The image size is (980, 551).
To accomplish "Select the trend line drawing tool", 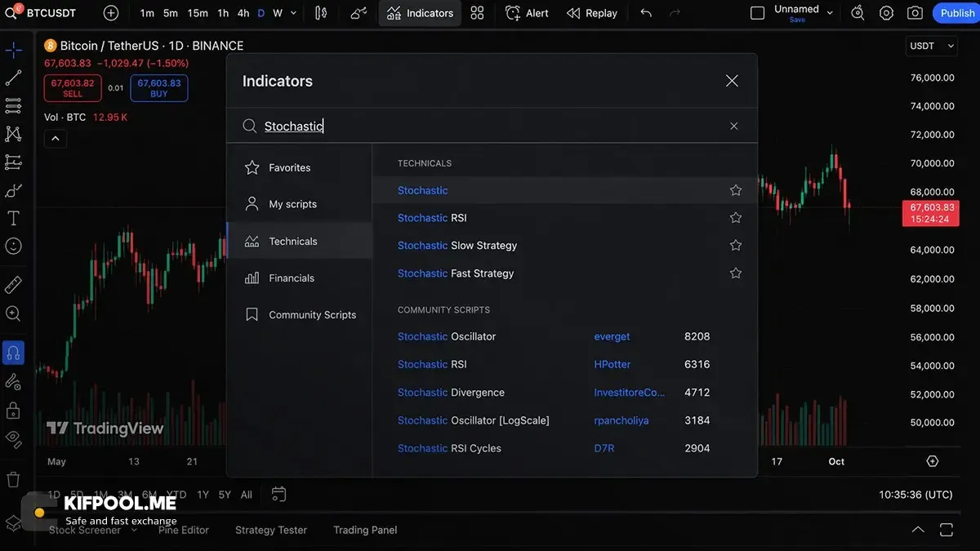I will pos(13,78).
